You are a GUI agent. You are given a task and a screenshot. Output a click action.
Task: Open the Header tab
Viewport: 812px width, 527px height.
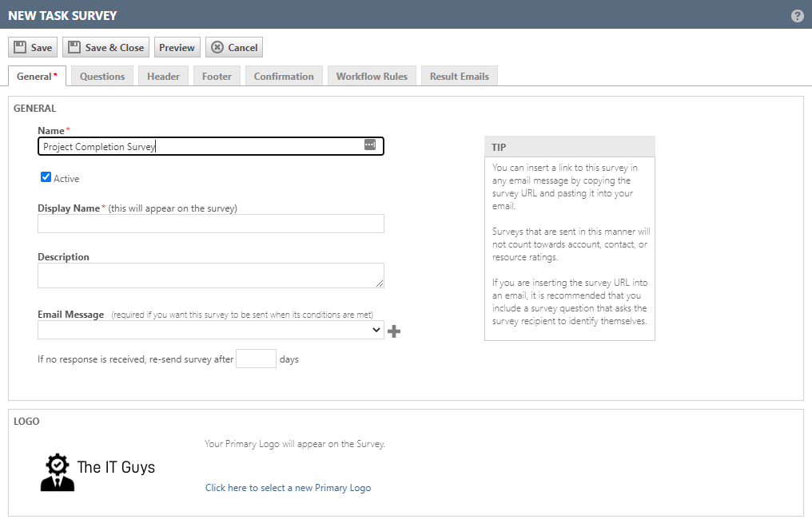[163, 77]
